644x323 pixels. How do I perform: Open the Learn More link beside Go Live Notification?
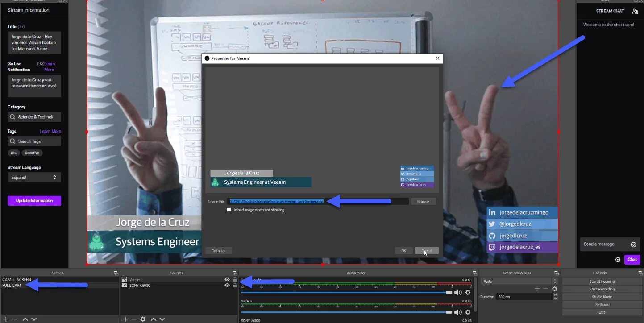(50, 67)
